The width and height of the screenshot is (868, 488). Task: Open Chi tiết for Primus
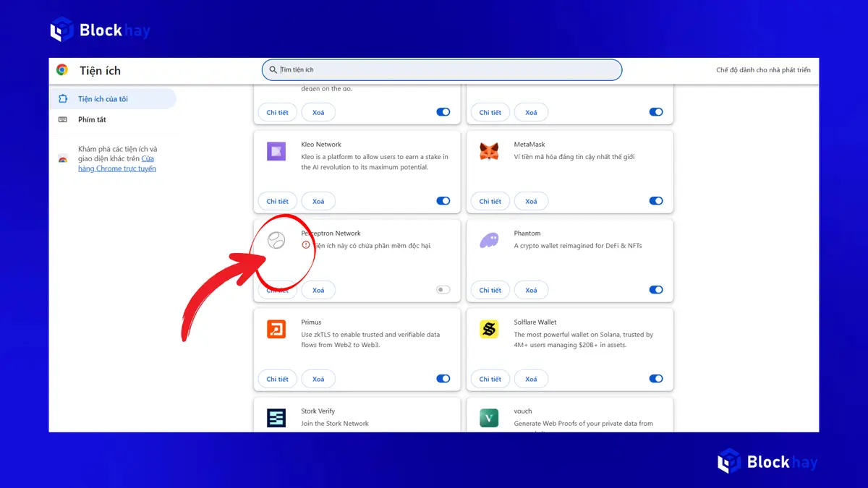click(277, 380)
